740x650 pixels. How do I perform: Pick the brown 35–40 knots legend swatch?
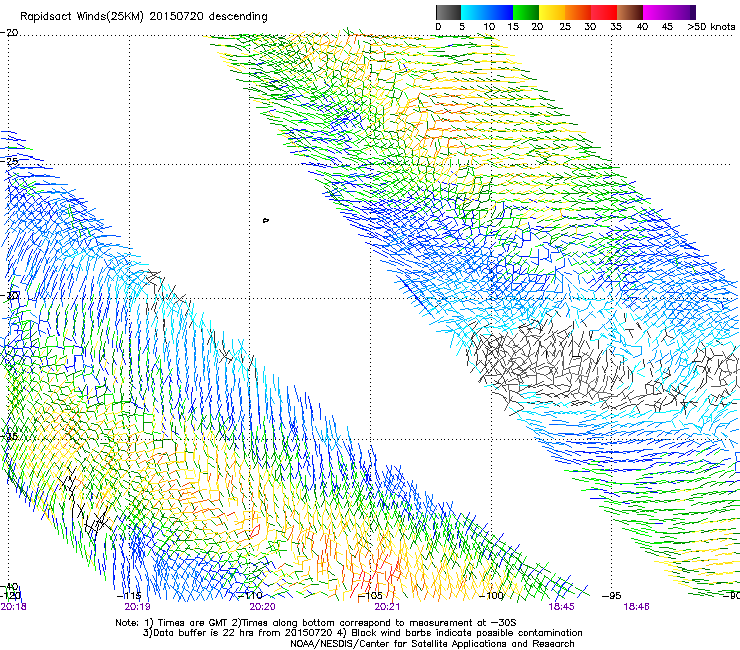pyautogui.click(x=630, y=12)
